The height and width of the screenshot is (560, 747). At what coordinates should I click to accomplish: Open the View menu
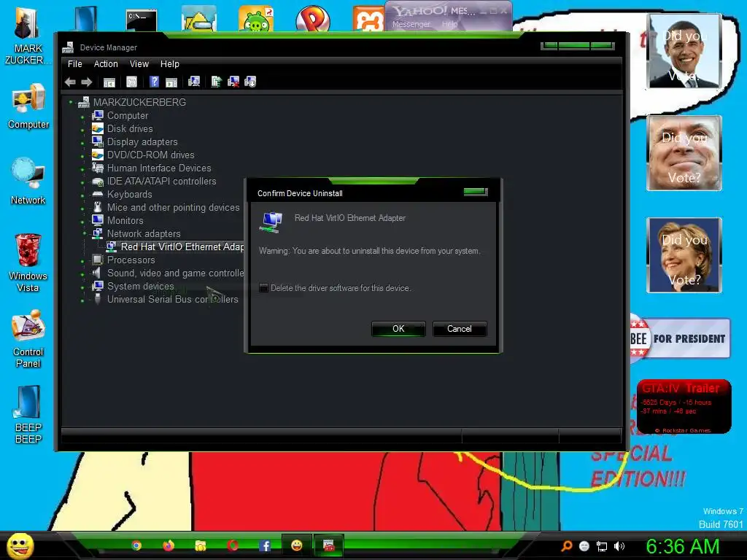pyautogui.click(x=139, y=64)
